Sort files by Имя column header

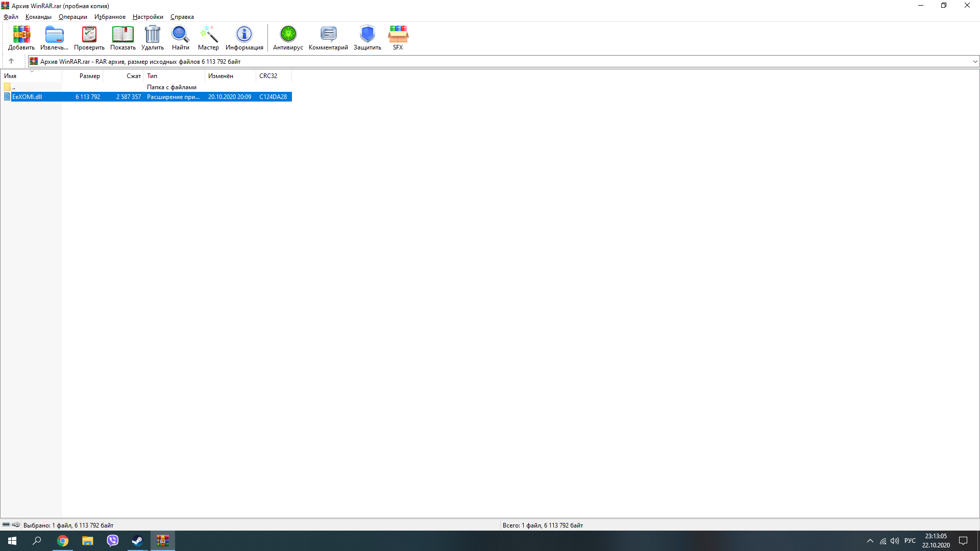pos(31,76)
